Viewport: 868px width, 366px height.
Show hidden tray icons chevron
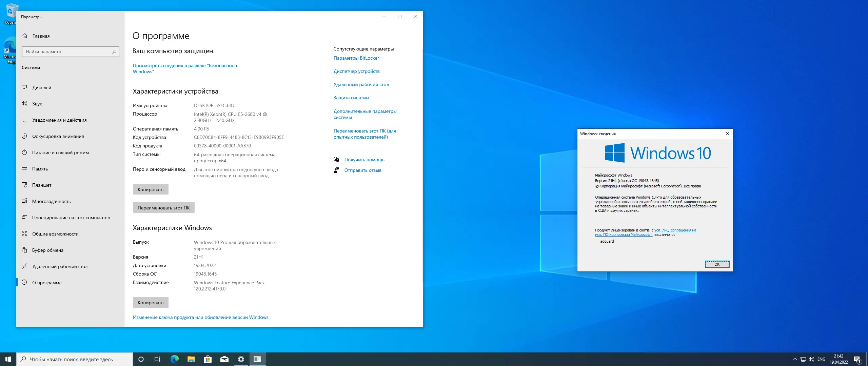tap(795, 359)
